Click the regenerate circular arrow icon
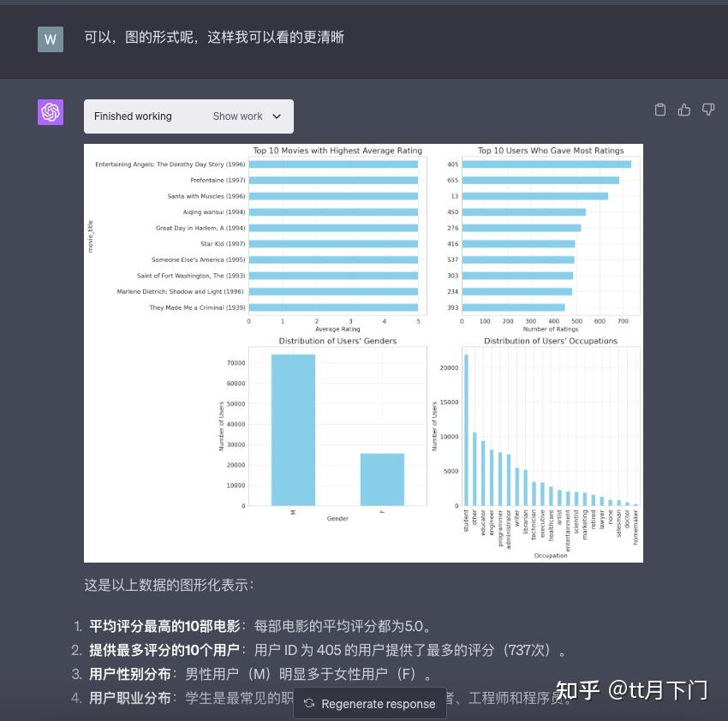The width and height of the screenshot is (728, 721). click(308, 704)
